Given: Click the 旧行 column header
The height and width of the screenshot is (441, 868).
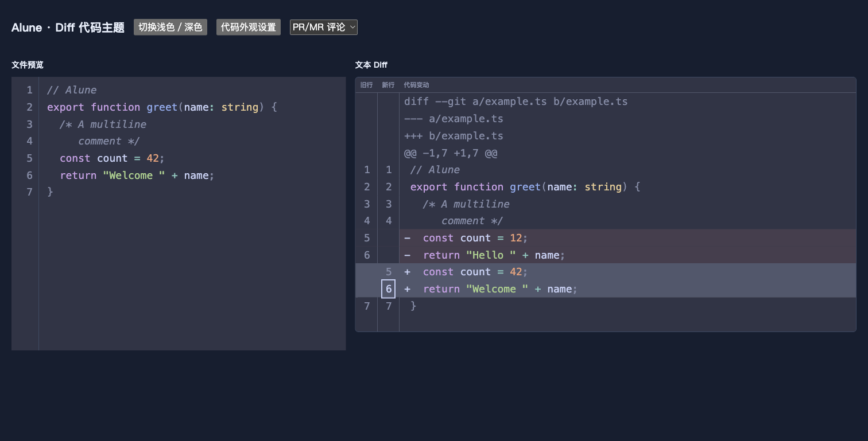Looking at the screenshot, I should (x=366, y=85).
